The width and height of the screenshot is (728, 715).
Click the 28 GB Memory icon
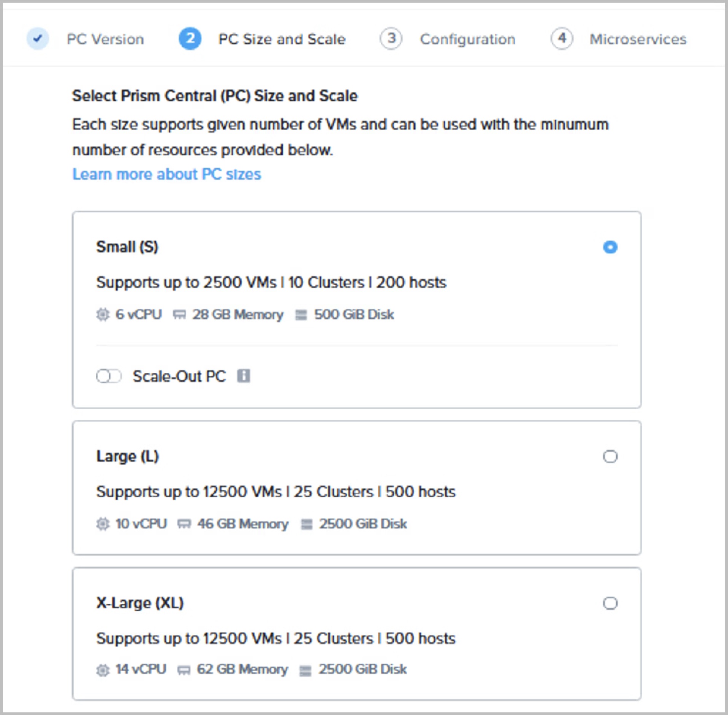pyautogui.click(x=179, y=315)
